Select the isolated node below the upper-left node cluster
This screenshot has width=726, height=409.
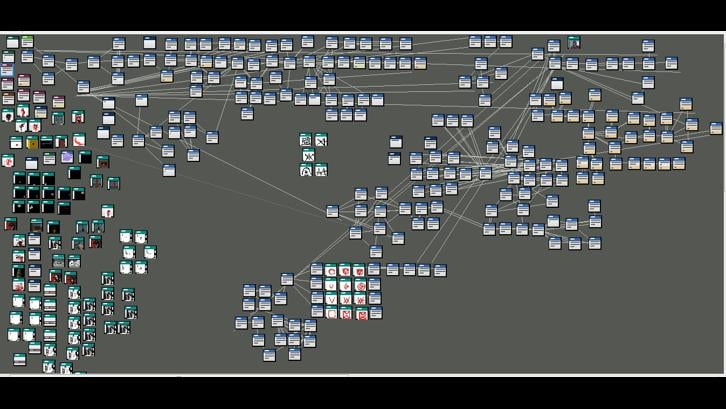(169, 170)
